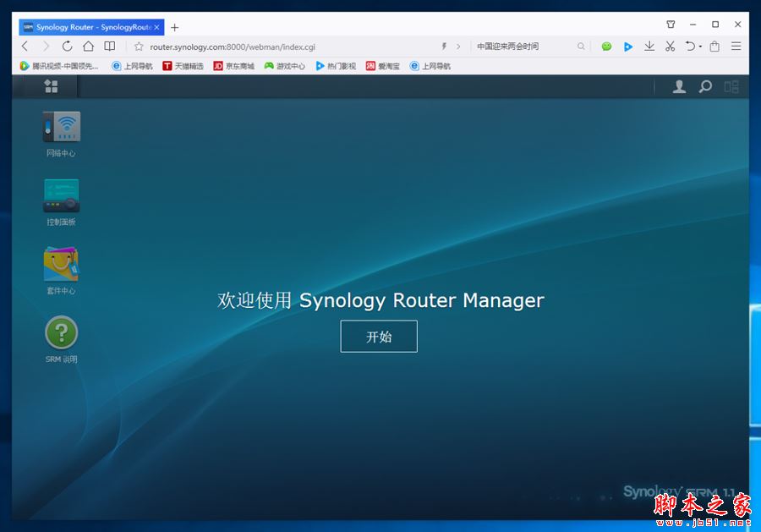The image size is (761, 532).
Task: Open the user account options icon
Action: tap(679, 87)
